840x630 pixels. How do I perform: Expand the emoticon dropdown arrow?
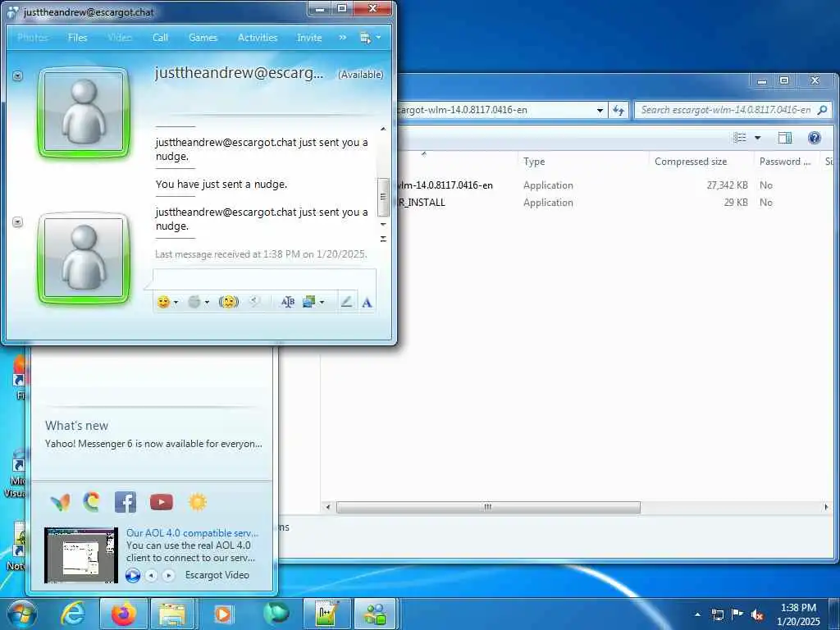tap(176, 302)
